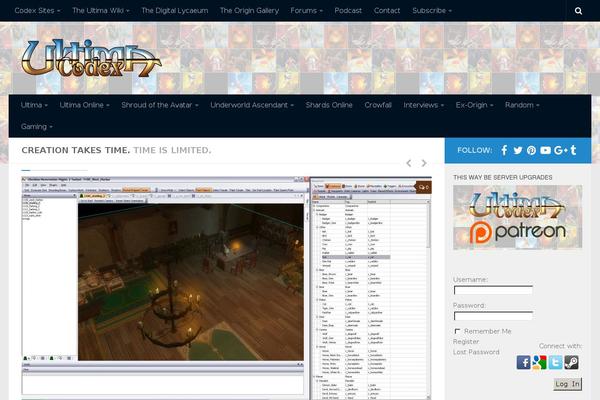Expand the Ultima category dropdown

[34, 105]
